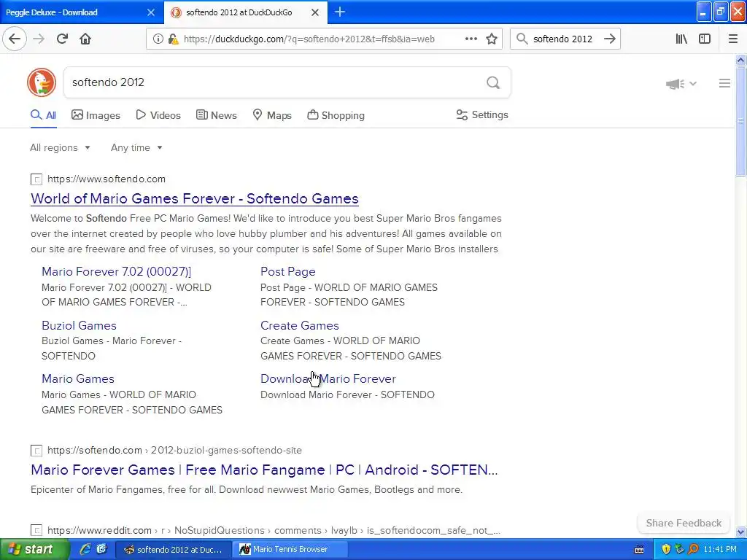Open the Create Games sitelink
The height and width of the screenshot is (560, 747).
click(x=300, y=325)
